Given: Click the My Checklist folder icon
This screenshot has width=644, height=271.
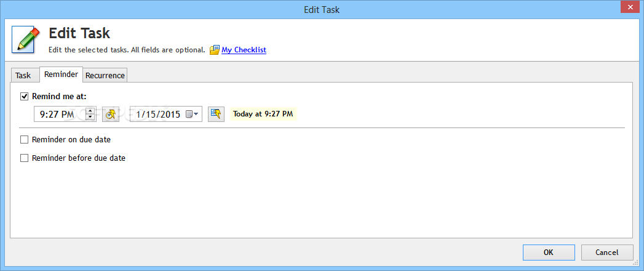Looking at the screenshot, I should (215, 50).
